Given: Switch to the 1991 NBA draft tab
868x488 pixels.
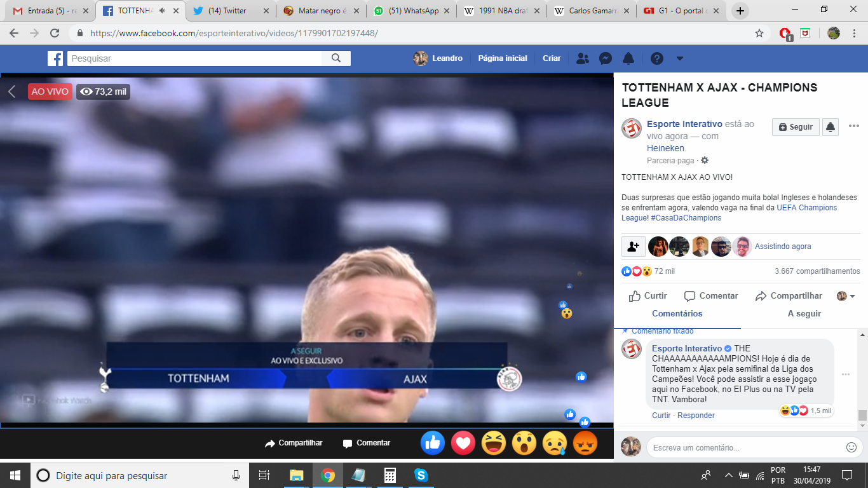Looking at the screenshot, I should click(x=500, y=11).
